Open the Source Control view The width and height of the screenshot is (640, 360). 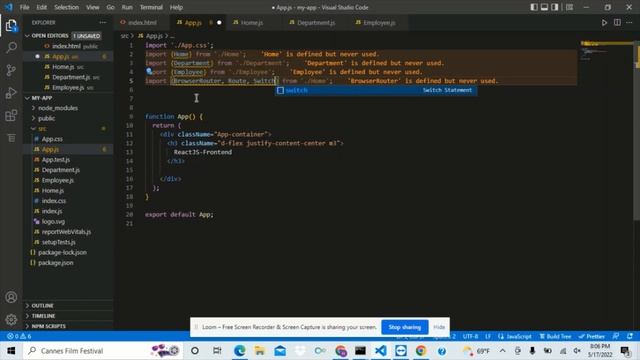coord(11,70)
